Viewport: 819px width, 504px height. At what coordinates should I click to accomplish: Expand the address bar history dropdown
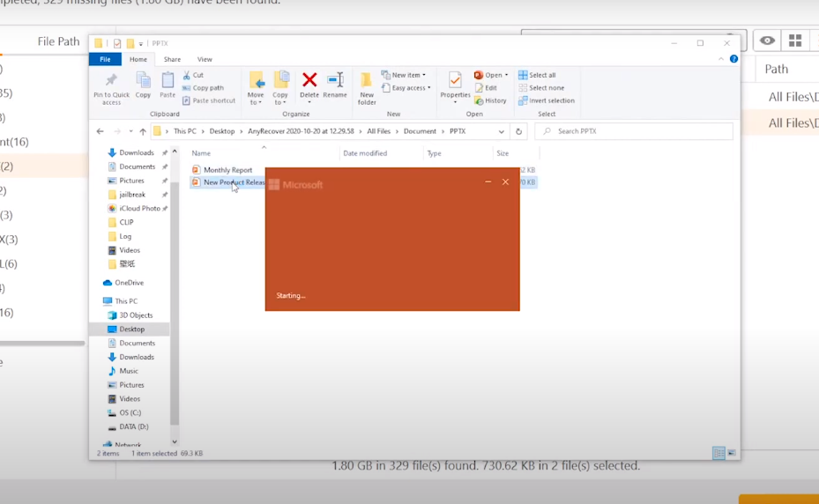502,131
